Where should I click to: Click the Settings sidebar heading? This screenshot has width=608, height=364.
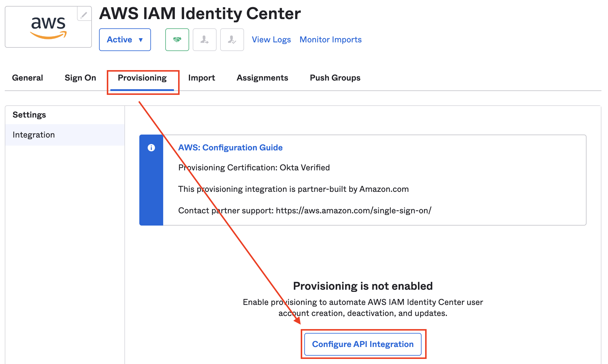pyautogui.click(x=29, y=115)
